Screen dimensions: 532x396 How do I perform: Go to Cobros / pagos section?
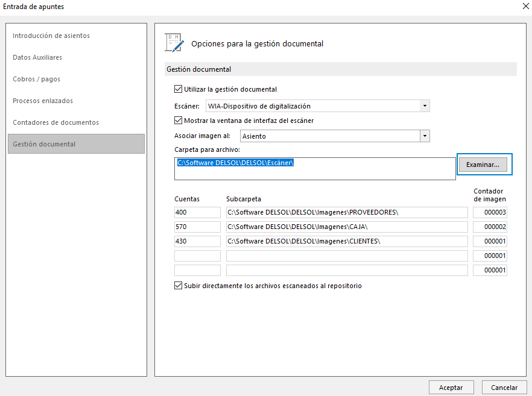tap(36, 79)
